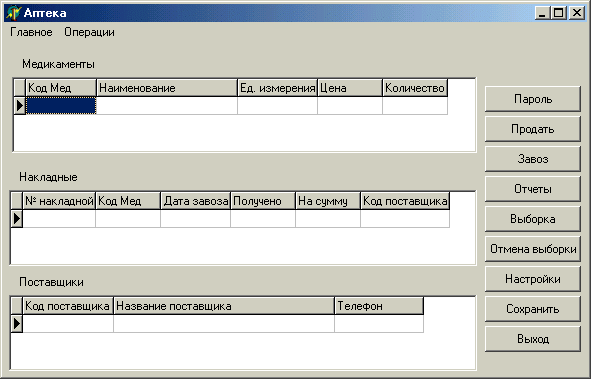
Task: Open Отчеты via its button
Action: (x=533, y=189)
